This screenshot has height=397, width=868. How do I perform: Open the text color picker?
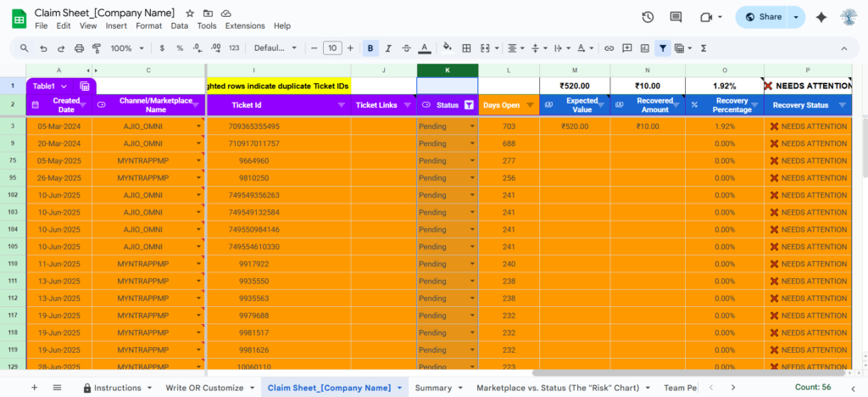pos(425,48)
